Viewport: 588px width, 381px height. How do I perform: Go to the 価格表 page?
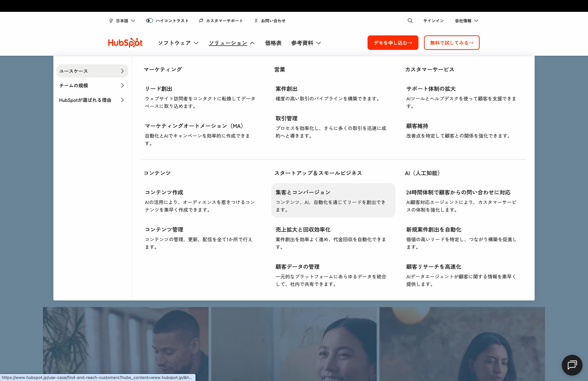(273, 43)
